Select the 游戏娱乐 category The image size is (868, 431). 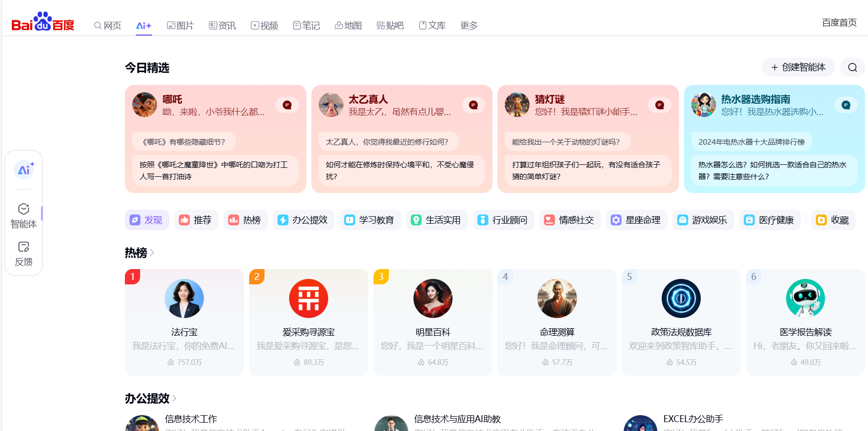click(703, 220)
